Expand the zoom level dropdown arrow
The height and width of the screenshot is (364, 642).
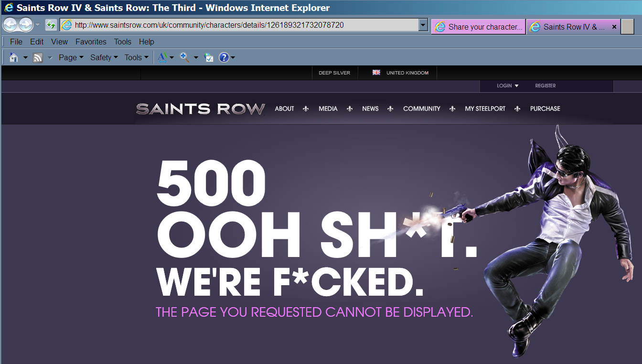pyautogui.click(x=196, y=58)
